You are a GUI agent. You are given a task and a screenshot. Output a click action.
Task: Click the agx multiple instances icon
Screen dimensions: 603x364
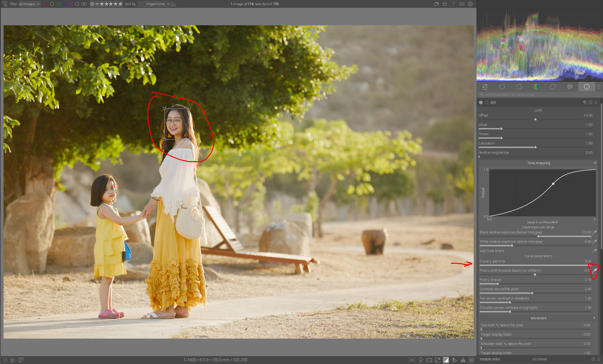tap(585, 102)
